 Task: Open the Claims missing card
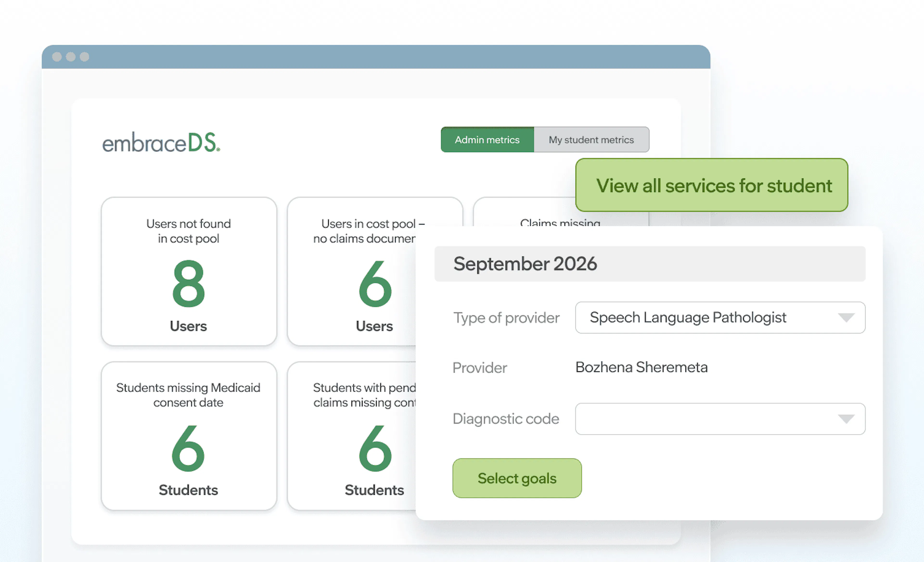point(525,212)
